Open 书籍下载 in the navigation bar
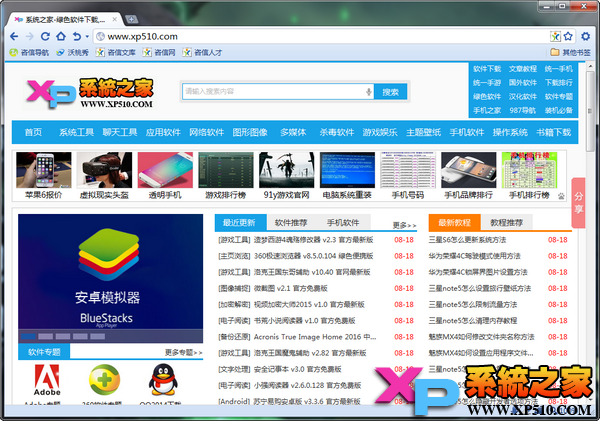The width and height of the screenshot is (600, 421). [x=553, y=132]
